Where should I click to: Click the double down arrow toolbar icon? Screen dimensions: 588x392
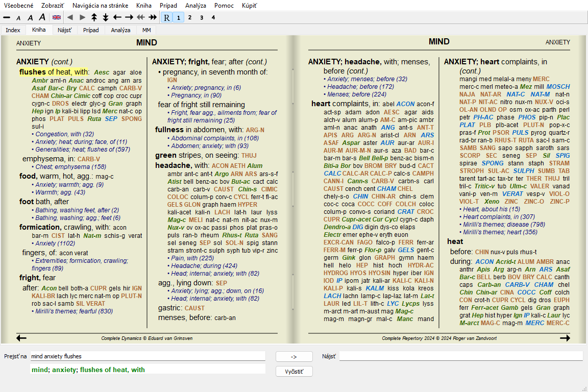tap(106, 17)
